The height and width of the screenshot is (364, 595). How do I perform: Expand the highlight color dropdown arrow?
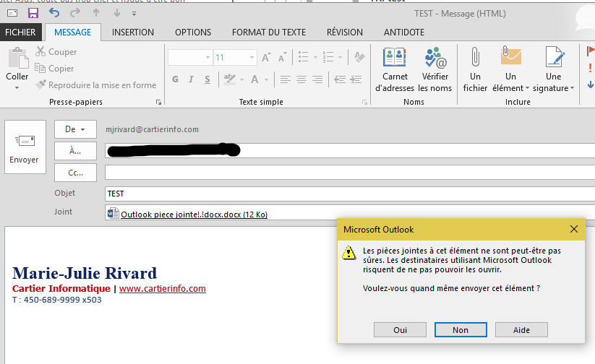tap(241, 79)
